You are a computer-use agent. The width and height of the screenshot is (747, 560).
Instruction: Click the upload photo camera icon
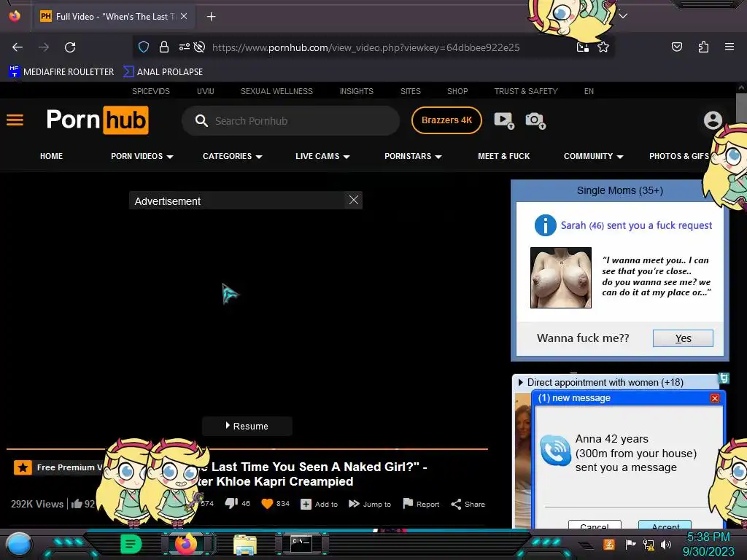pyautogui.click(x=535, y=120)
